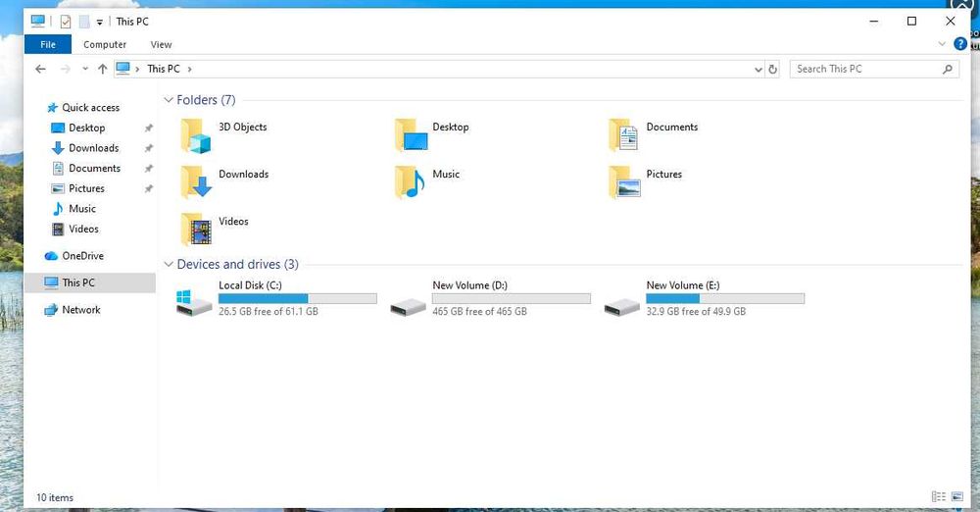Open the Desktop folder in the Folders section

click(x=412, y=135)
